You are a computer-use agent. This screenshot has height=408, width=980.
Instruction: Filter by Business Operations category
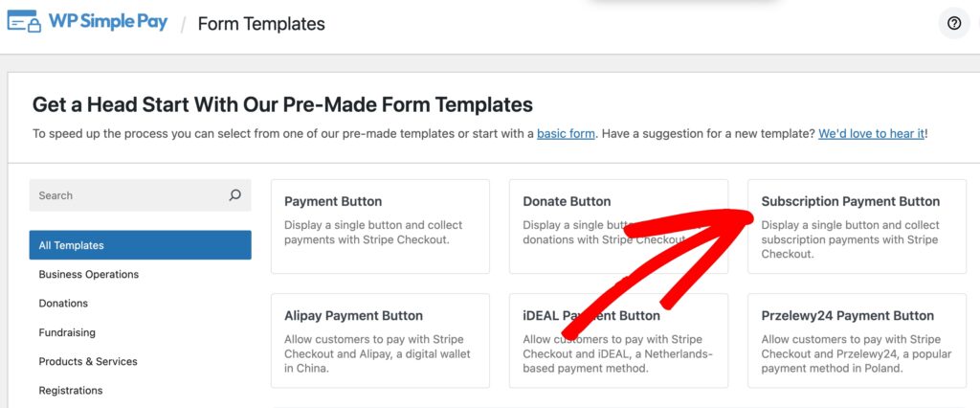pyautogui.click(x=89, y=275)
